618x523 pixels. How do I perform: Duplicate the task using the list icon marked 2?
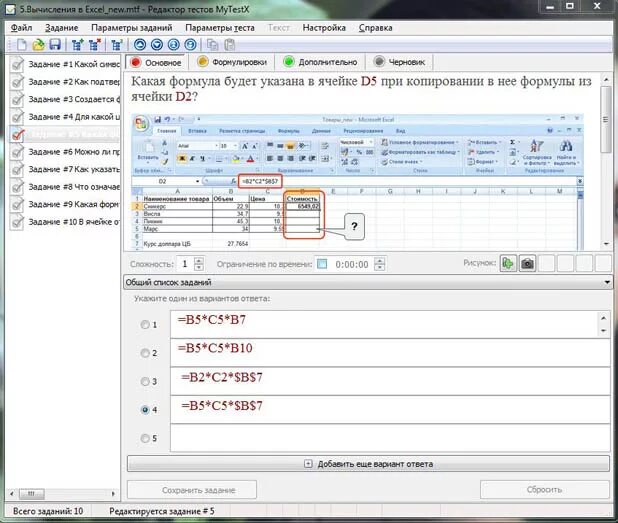[117, 45]
